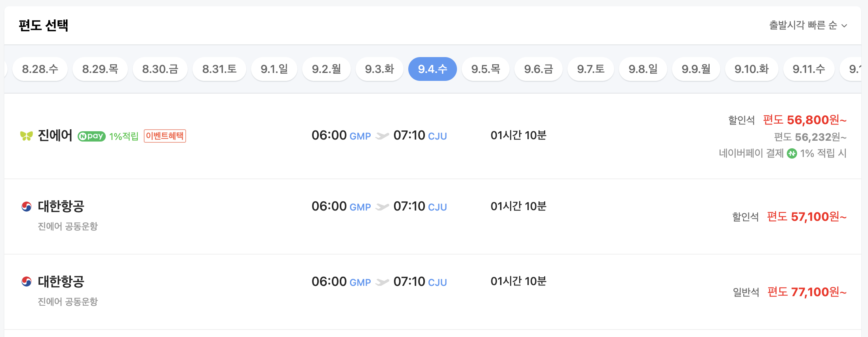Click 01시간 10분 duration in 진에어 row
Viewport: 868px width, 337px height.
pyautogui.click(x=518, y=136)
